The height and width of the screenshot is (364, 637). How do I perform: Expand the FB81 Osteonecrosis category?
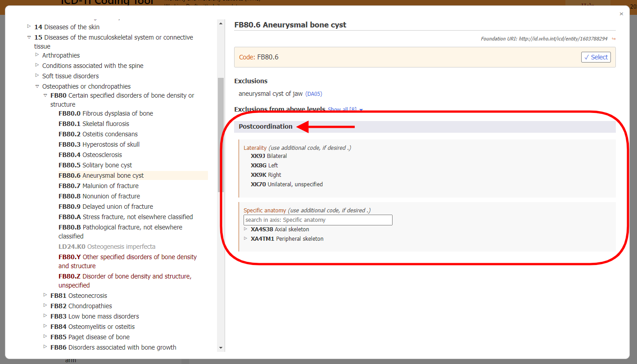[x=45, y=296]
